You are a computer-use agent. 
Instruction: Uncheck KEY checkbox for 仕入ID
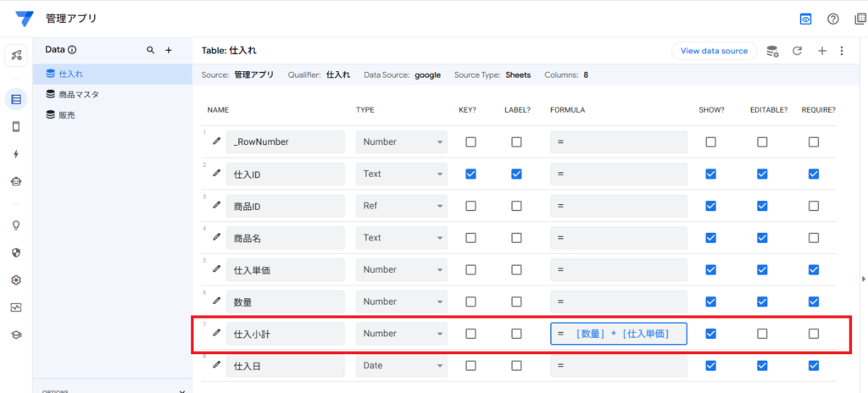click(470, 174)
